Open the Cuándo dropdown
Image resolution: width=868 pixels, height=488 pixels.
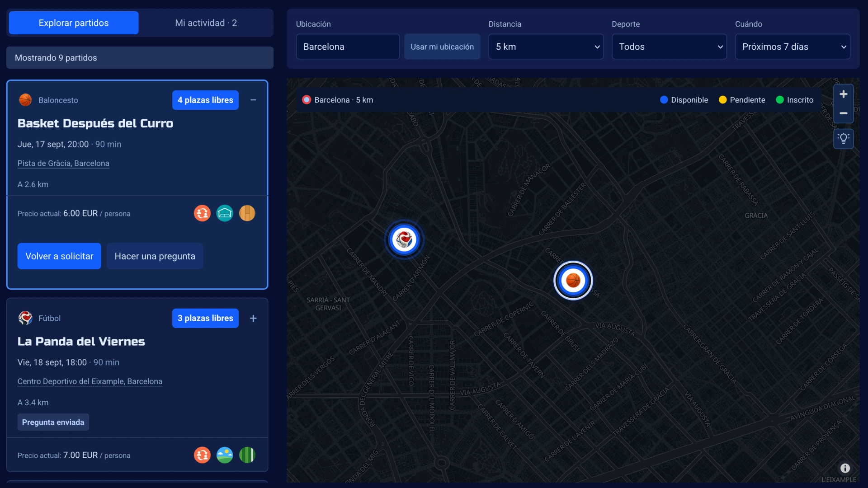coord(793,47)
